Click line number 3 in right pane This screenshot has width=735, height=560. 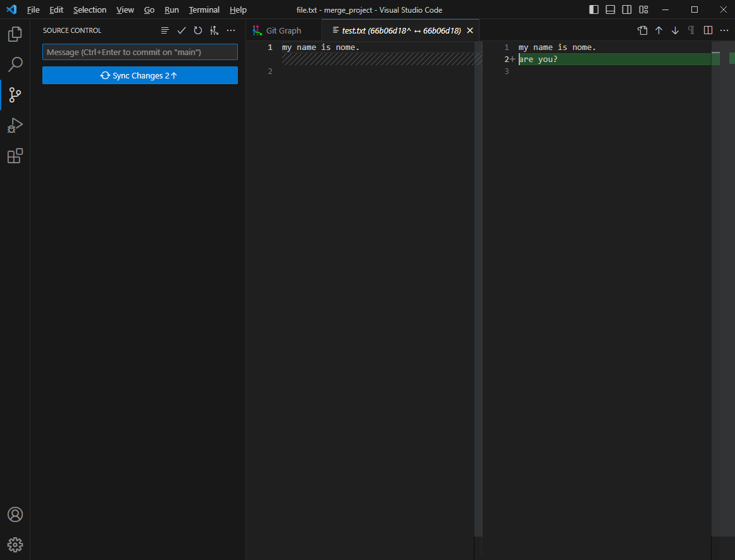(506, 72)
